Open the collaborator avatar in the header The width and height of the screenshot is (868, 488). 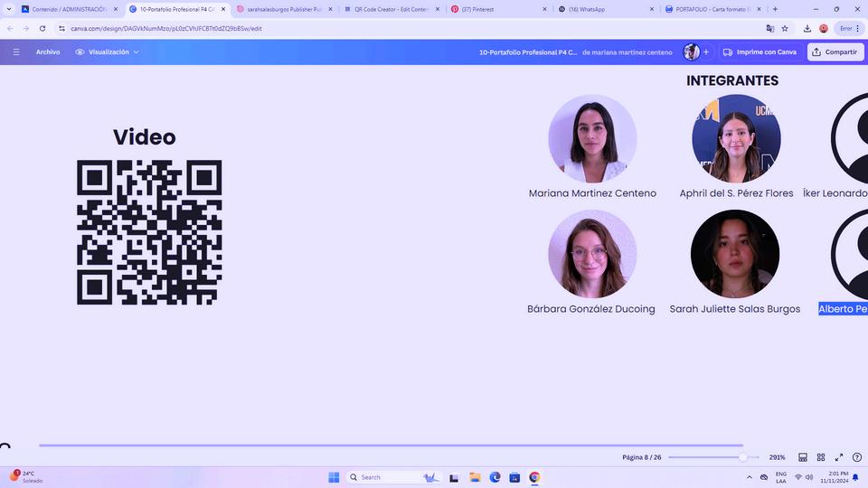click(x=691, y=52)
